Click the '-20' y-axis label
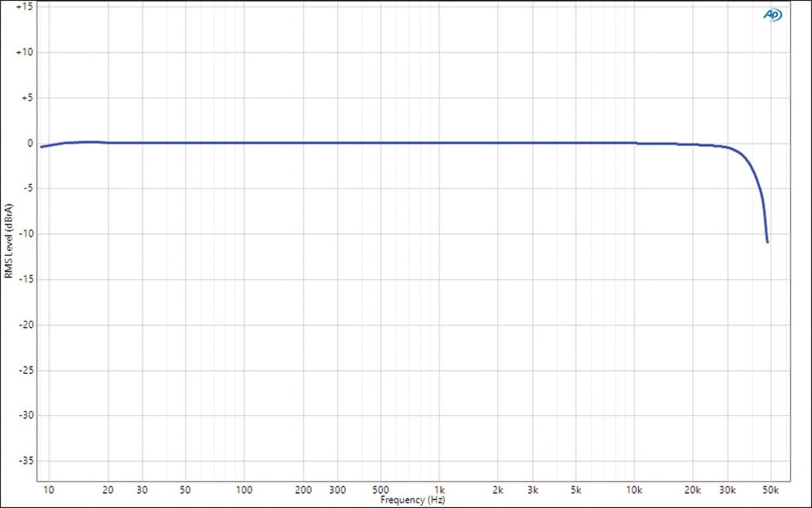This screenshot has width=812, height=508. coord(25,325)
